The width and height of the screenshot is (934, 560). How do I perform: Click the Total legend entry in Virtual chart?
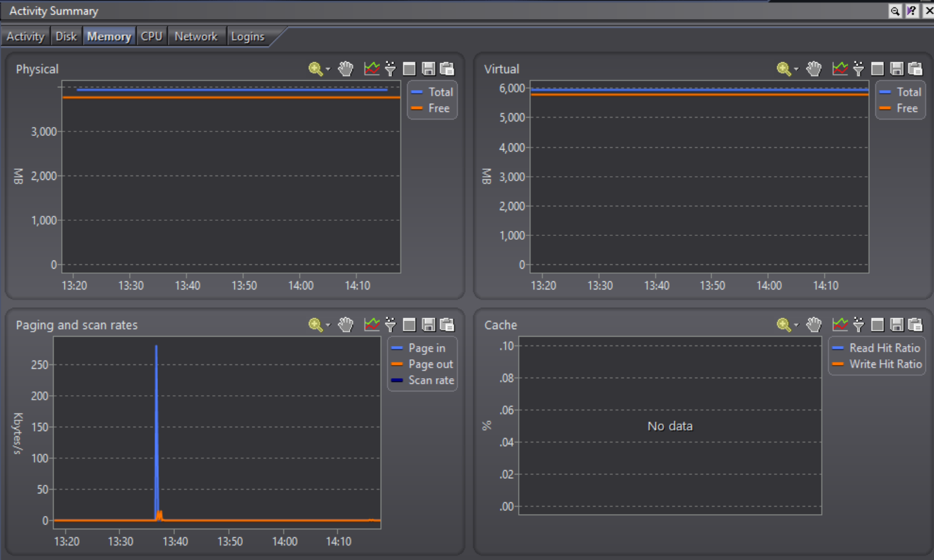coord(901,92)
